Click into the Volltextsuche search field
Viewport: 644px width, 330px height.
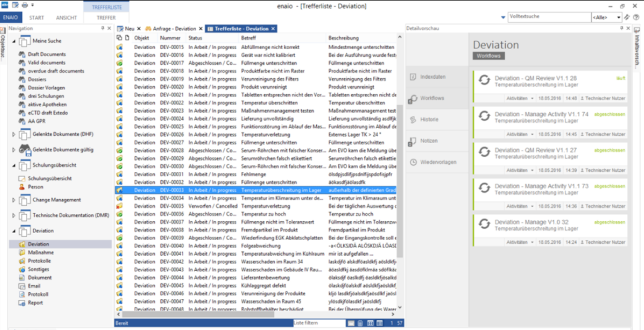[548, 17]
